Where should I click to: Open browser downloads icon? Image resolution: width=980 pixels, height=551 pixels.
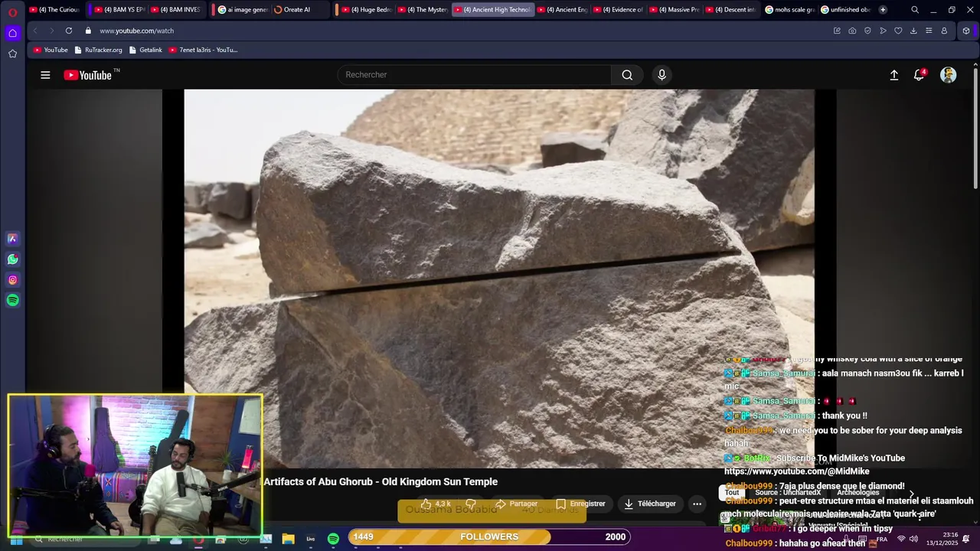913,31
